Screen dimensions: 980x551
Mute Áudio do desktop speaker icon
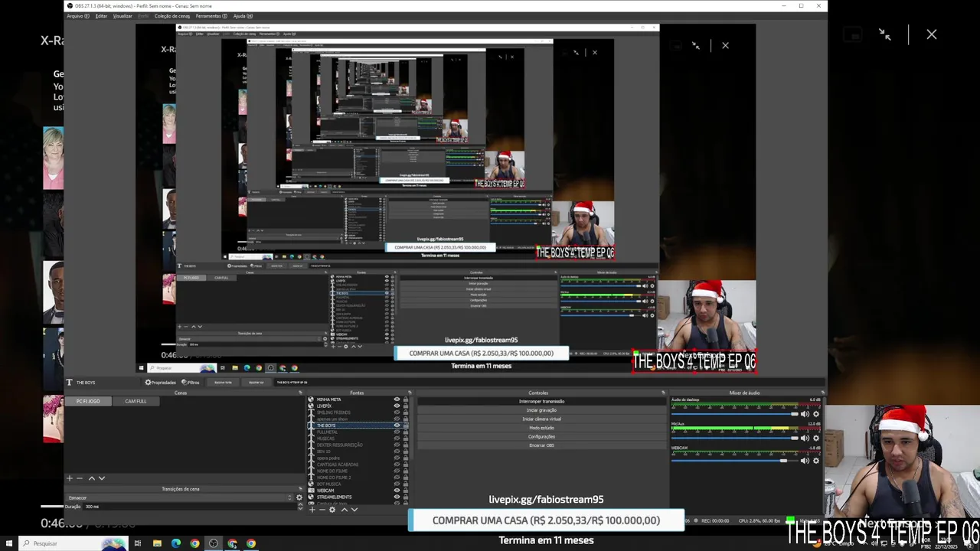click(x=805, y=414)
